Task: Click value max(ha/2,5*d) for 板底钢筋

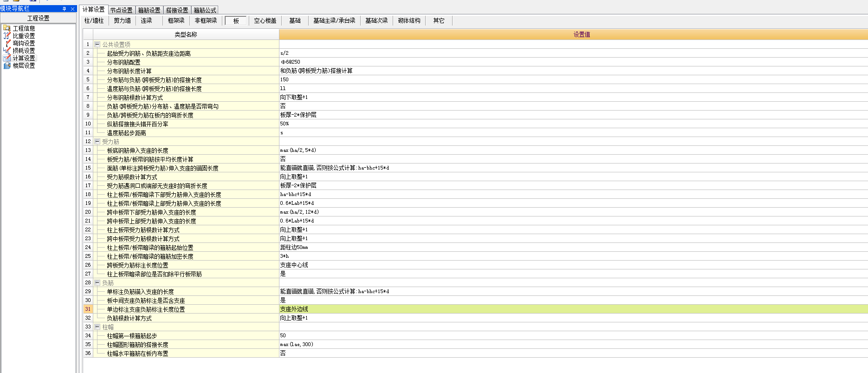Action: [574, 151]
